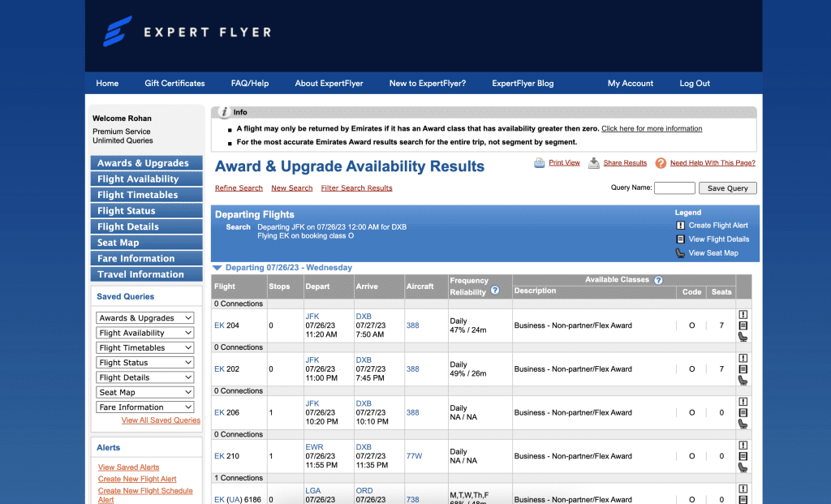Viewport: 831px width, 504px height.
Task: View flight details for EK 204
Action: (x=743, y=325)
